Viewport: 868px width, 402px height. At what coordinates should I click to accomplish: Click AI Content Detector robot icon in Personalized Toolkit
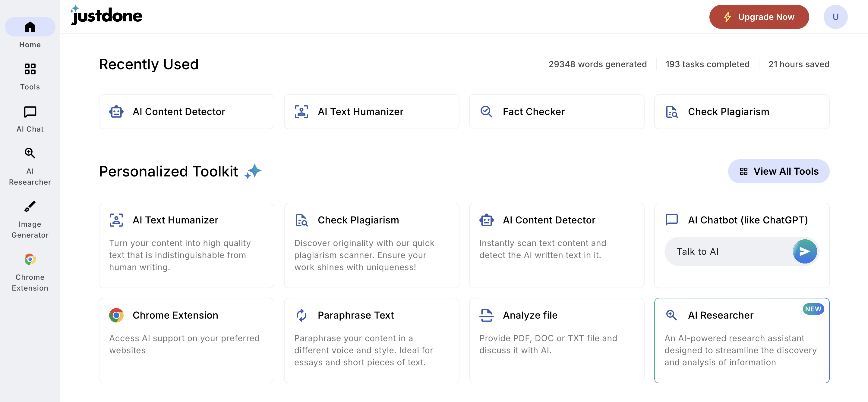487,220
